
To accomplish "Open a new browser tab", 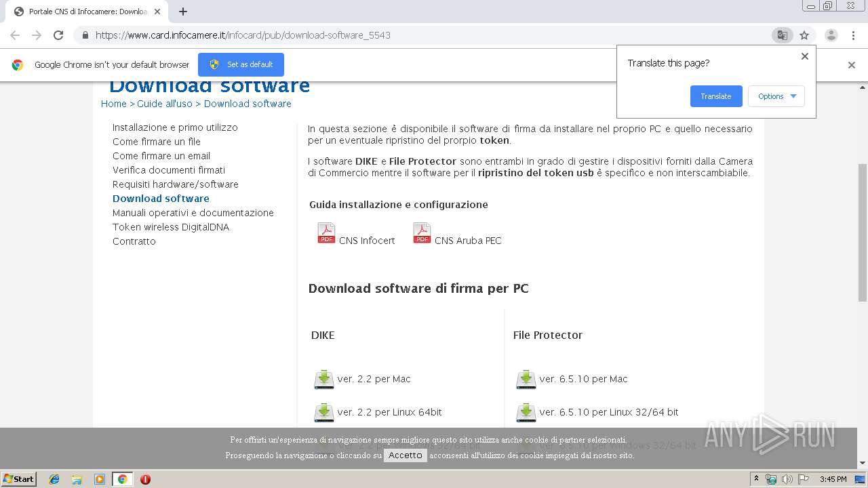I will click(x=182, y=12).
